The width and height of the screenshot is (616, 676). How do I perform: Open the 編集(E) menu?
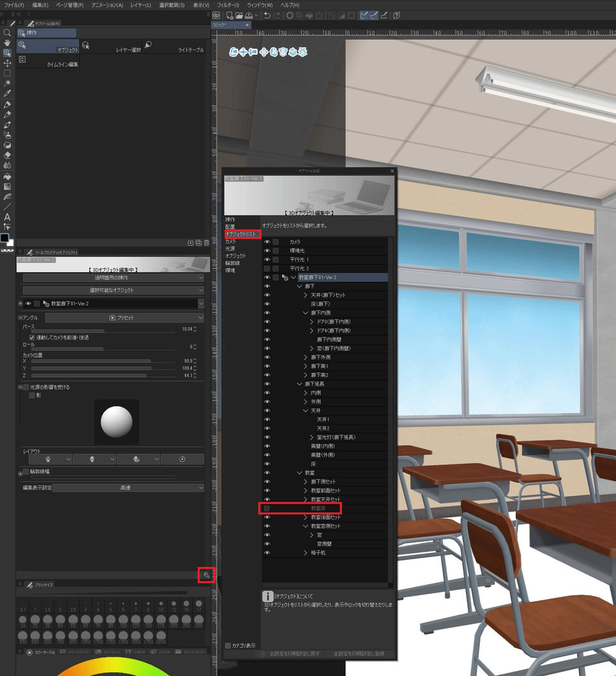point(40,4)
